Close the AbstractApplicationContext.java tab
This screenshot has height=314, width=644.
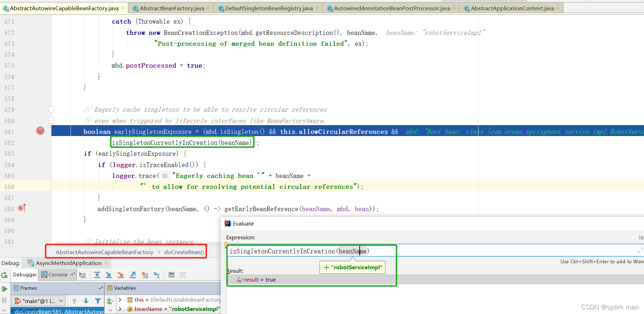558,8
